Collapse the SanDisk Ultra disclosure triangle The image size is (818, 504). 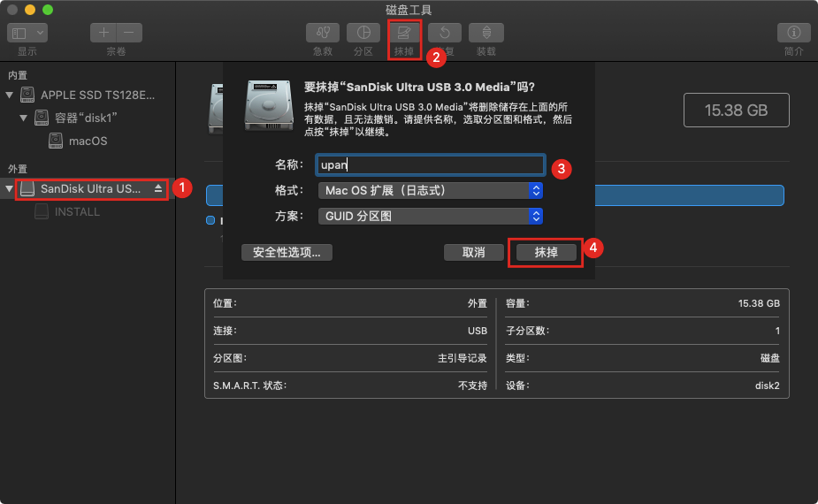click(9, 188)
